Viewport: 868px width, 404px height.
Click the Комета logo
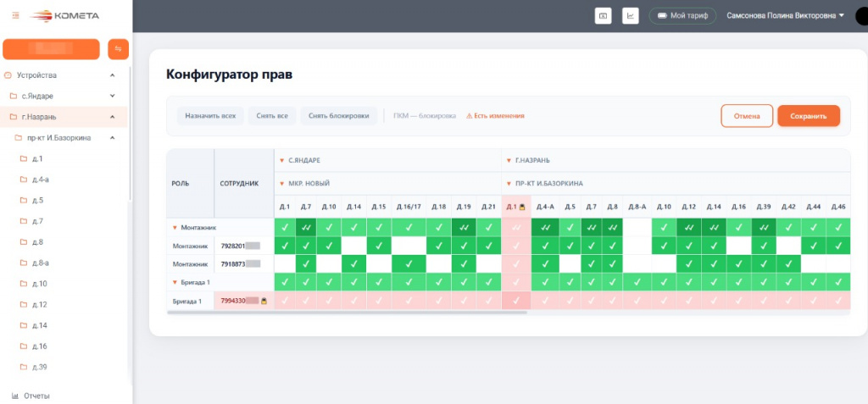pos(64,15)
